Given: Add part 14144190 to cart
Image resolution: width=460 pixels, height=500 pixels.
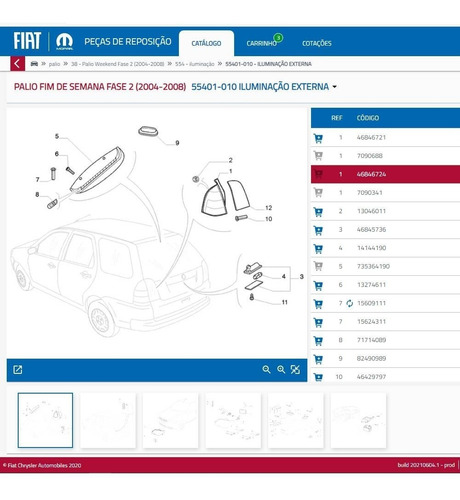Looking at the screenshot, I should pos(318,248).
